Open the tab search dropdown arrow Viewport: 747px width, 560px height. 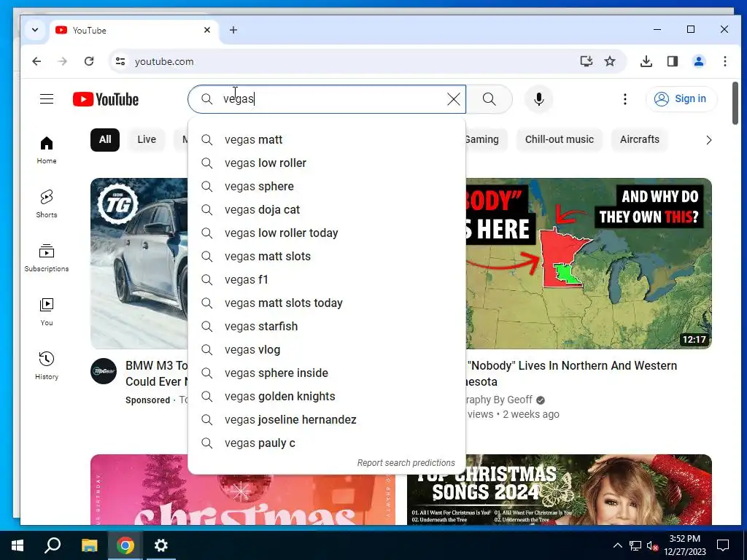pos(35,30)
